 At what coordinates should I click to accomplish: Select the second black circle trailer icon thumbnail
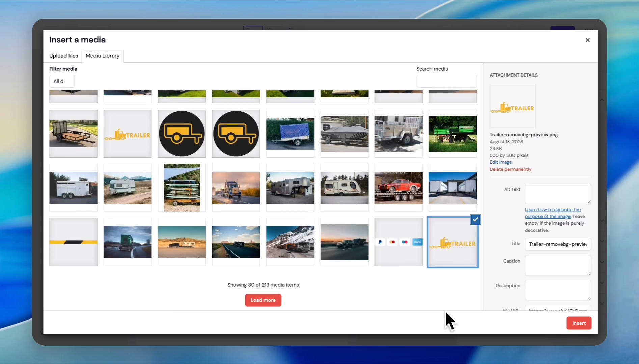[x=236, y=133]
